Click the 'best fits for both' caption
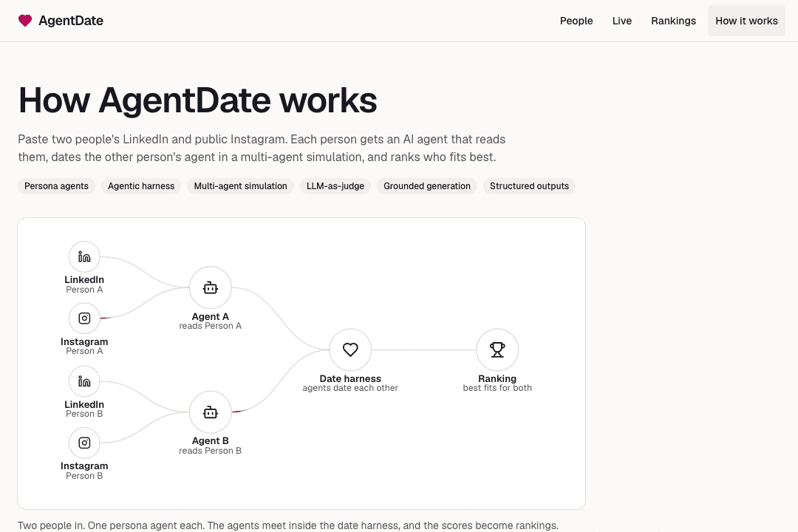 coord(497,388)
